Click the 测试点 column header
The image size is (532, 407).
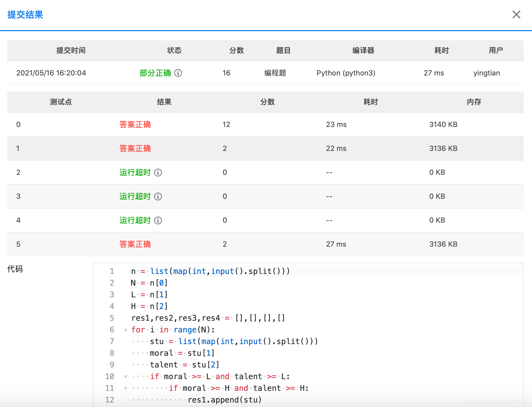click(x=61, y=102)
